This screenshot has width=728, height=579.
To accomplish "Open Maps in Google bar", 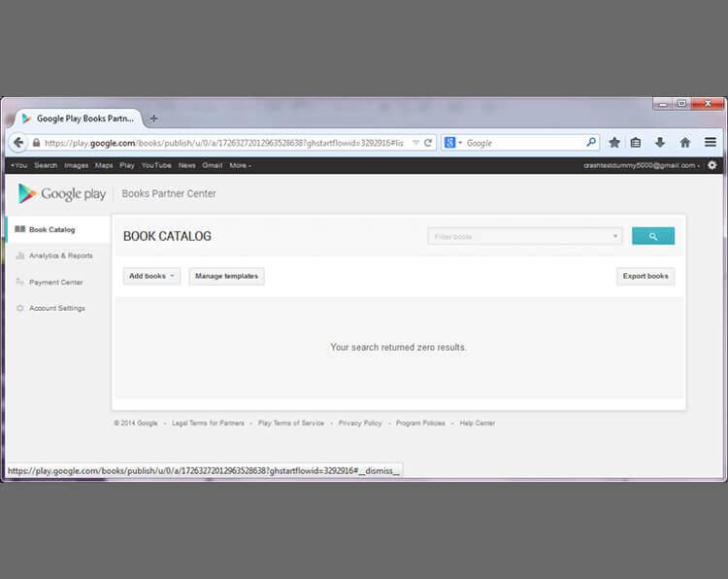I will 104,165.
